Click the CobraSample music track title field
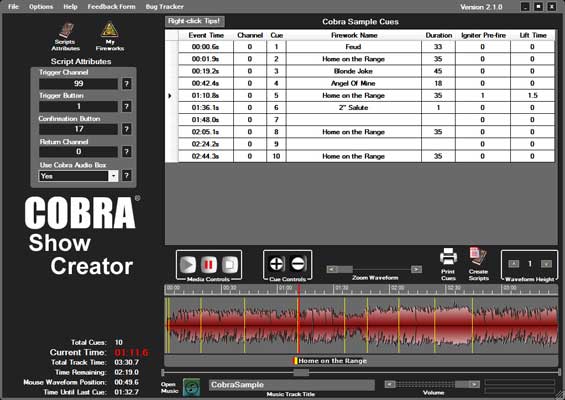 (x=292, y=385)
